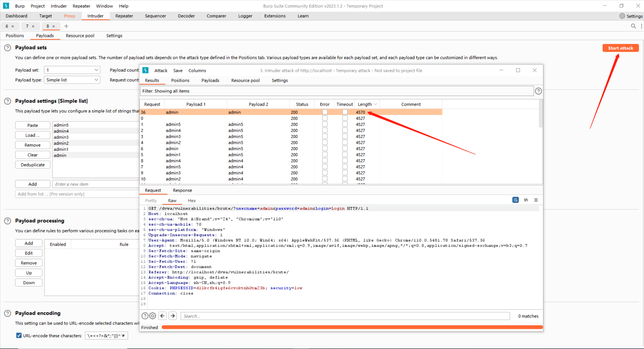Open the Columns menu in attack window

[x=197, y=70]
